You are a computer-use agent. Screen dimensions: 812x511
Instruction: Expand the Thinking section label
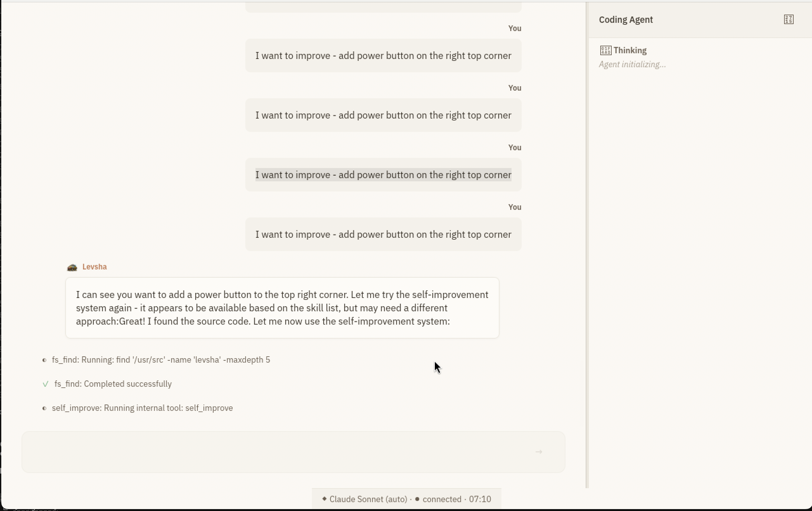coord(629,51)
